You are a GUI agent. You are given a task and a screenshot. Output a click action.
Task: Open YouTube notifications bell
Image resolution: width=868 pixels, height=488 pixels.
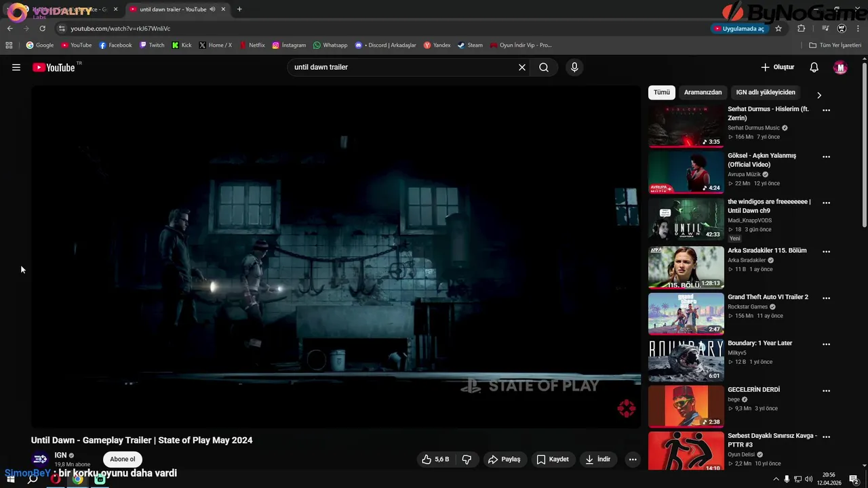pyautogui.click(x=814, y=67)
